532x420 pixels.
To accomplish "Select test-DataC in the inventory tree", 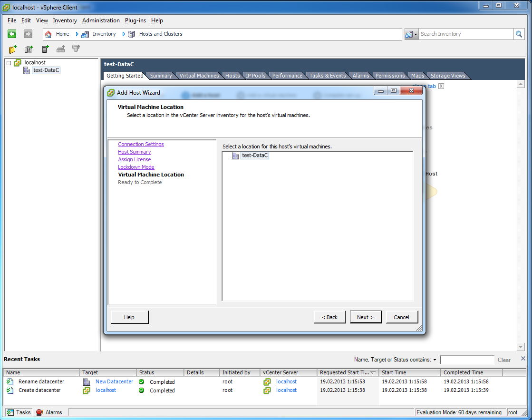I will (46, 70).
